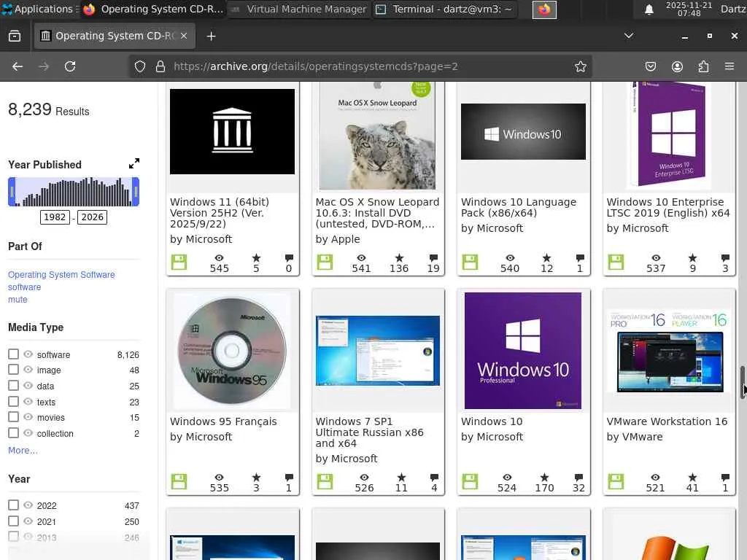Check the 2022 year checkbox
The image size is (747, 560).
pyautogui.click(x=13, y=505)
